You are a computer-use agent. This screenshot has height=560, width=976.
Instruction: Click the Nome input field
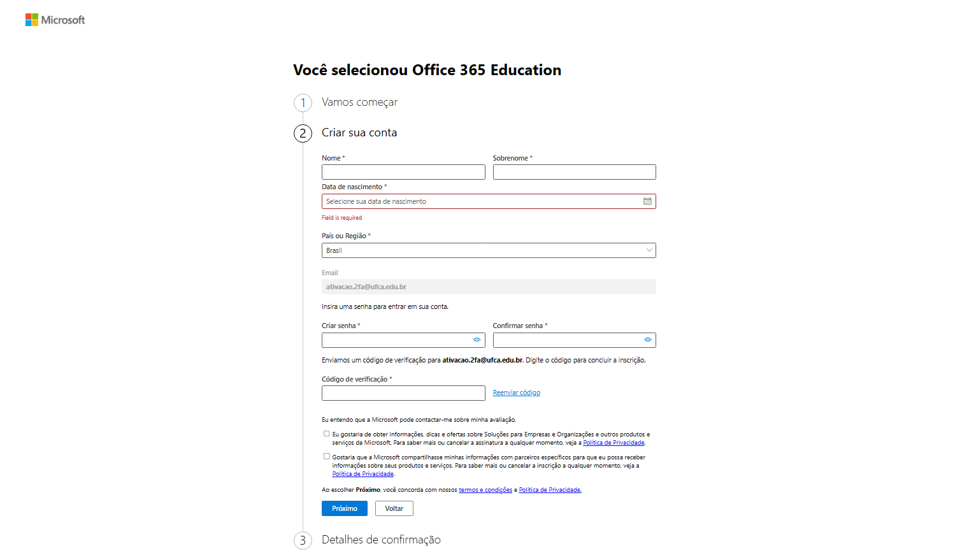403,172
